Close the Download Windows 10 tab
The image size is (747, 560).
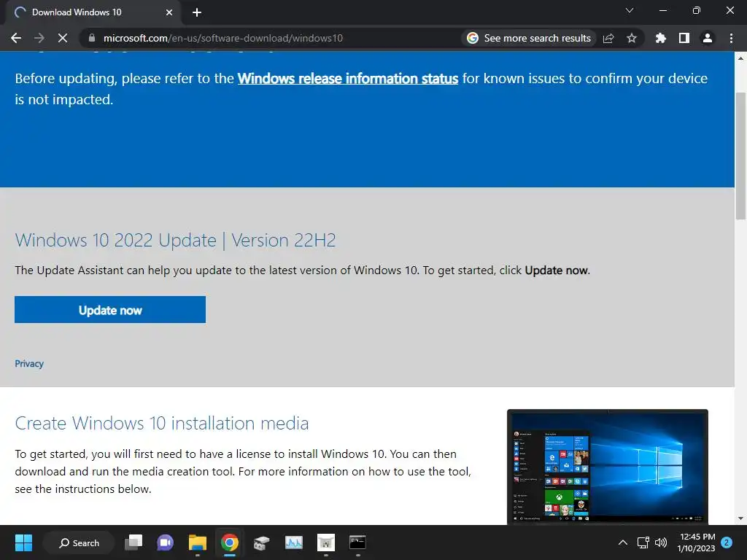pos(169,12)
